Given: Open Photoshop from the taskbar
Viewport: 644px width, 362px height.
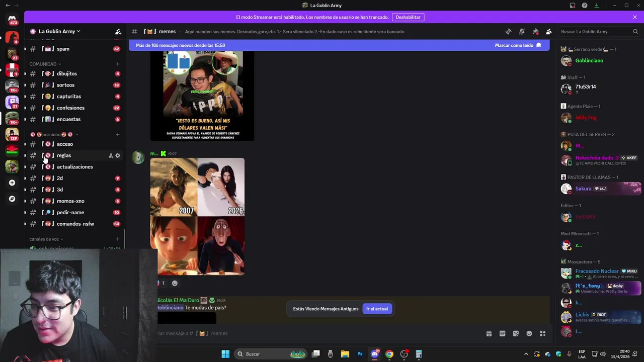Looking at the screenshot, I should pyautogui.click(x=360, y=354).
